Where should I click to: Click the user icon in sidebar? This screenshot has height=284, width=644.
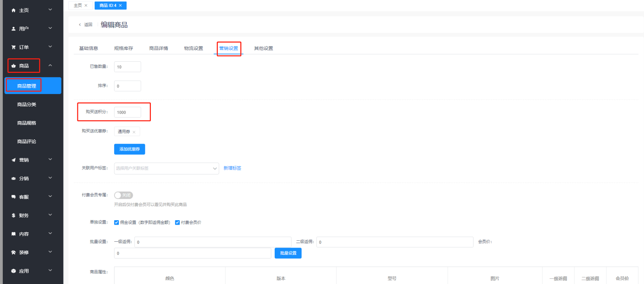tap(14, 29)
